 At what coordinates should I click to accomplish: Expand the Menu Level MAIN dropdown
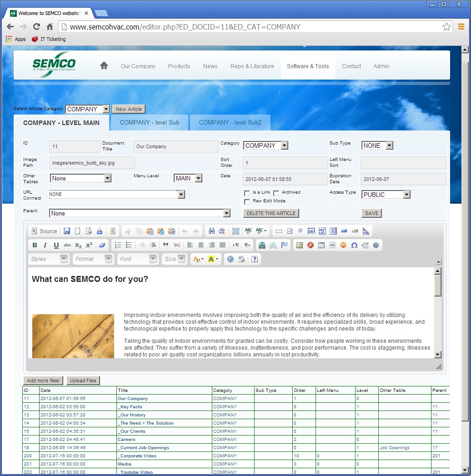(x=188, y=178)
